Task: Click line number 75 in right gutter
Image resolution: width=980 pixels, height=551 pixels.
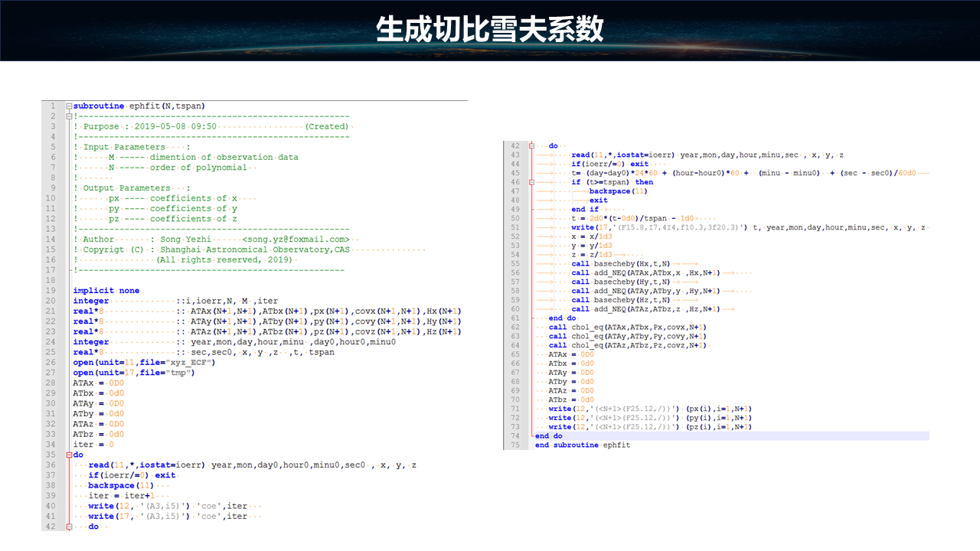Action: click(x=514, y=445)
